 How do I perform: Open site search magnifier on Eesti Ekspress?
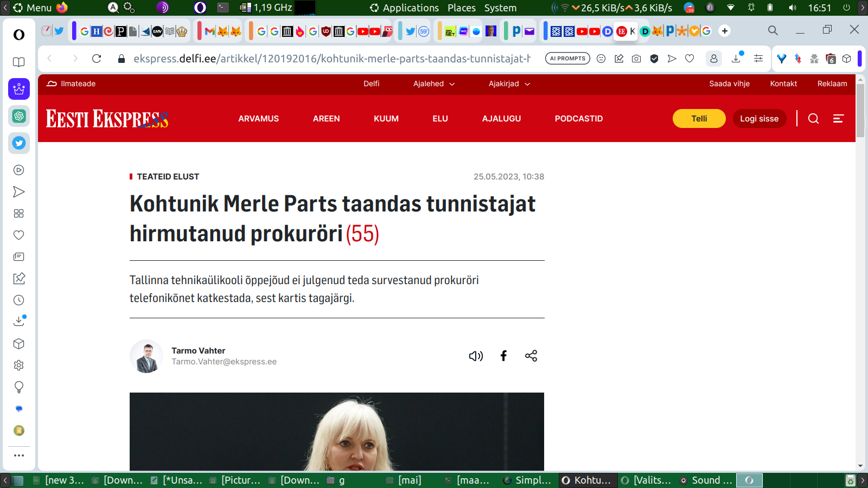pyautogui.click(x=813, y=119)
